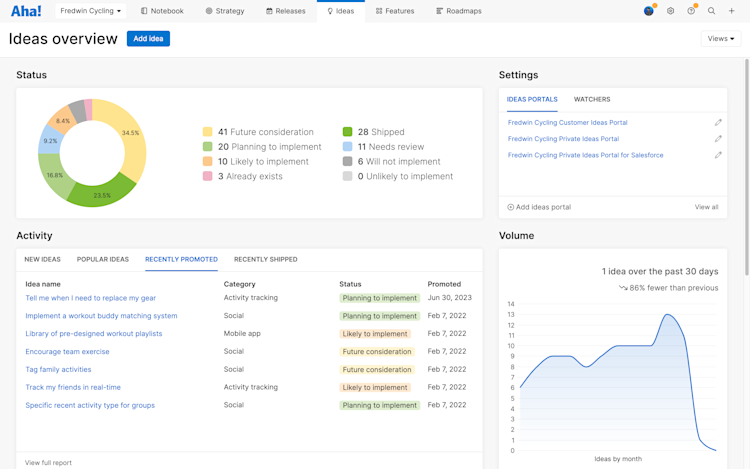Click the Add idea button

[148, 39]
